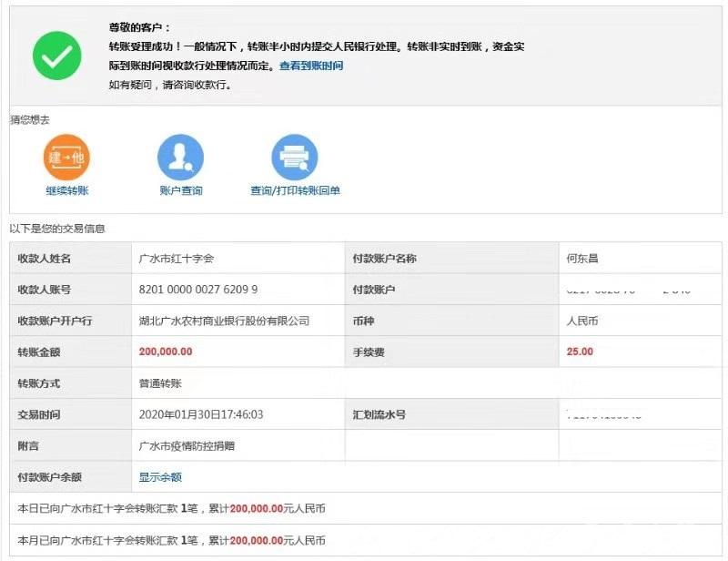Show balance via the 显示余额 link
The width and height of the screenshot is (728, 561).
pyautogui.click(x=160, y=476)
